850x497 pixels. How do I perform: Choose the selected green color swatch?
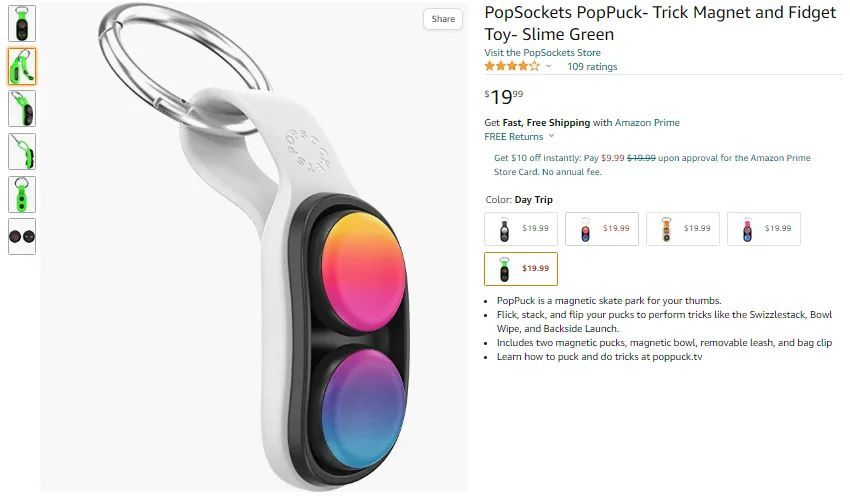520,269
